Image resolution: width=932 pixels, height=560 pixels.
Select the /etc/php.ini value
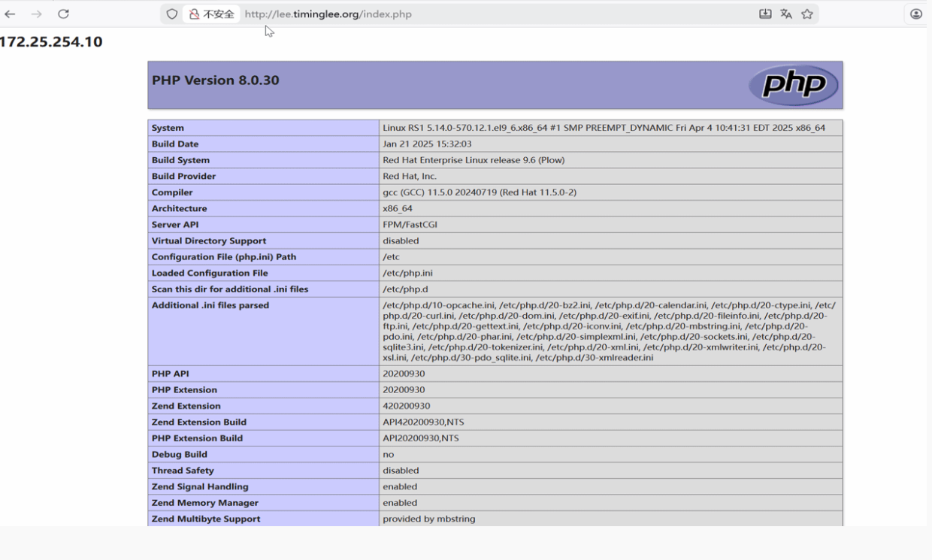[x=407, y=273]
